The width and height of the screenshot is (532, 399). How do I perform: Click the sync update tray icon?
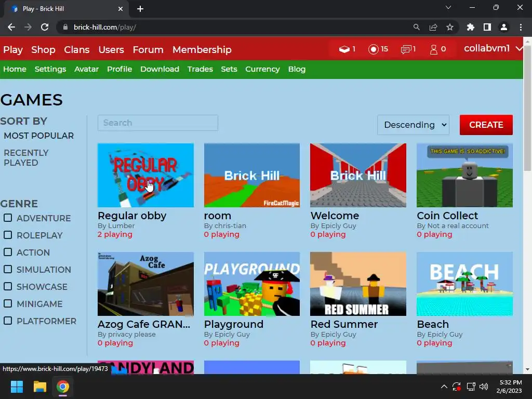457,387
